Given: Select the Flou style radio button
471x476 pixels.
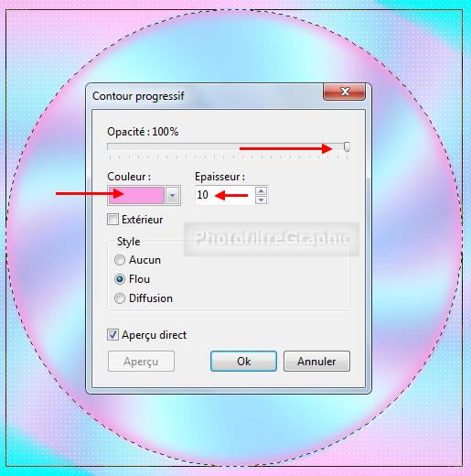Looking at the screenshot, I should coord(120,279).
